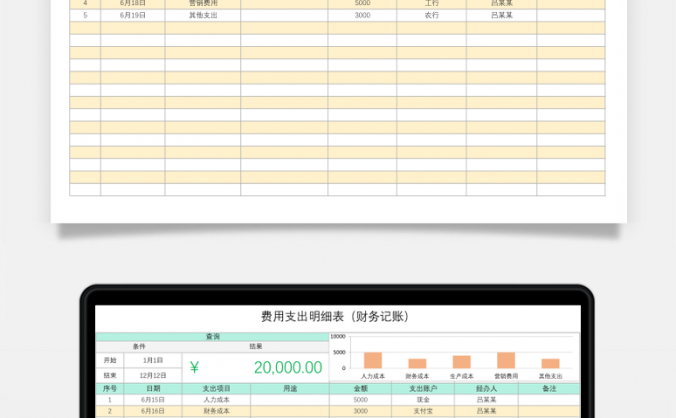Click amount 5000 in the 6月15日 row
This screenshot has height=418, width=676.
(x=360, y=399)
